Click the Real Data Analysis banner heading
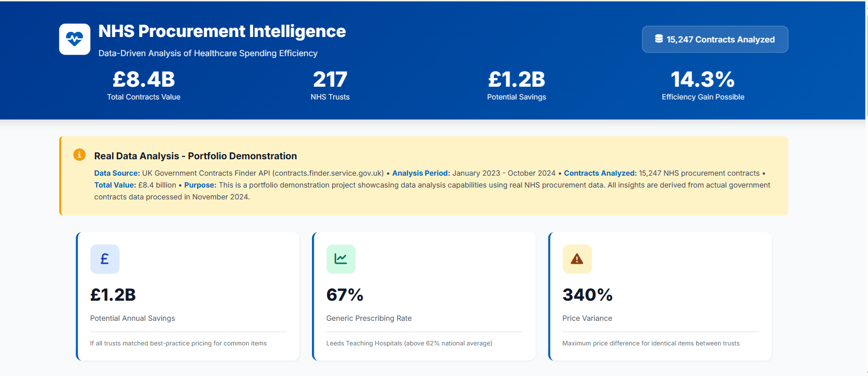 click(x=195, y=156)
